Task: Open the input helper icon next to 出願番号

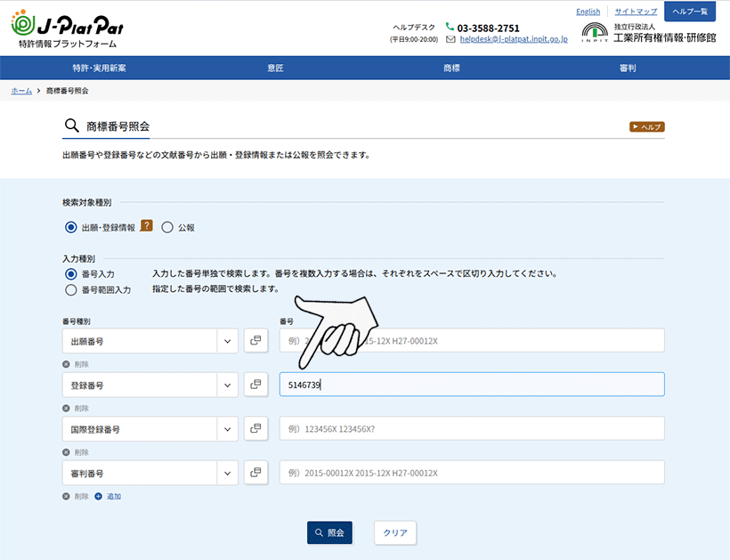Action: pyautogui.click(x=255, y=339)
